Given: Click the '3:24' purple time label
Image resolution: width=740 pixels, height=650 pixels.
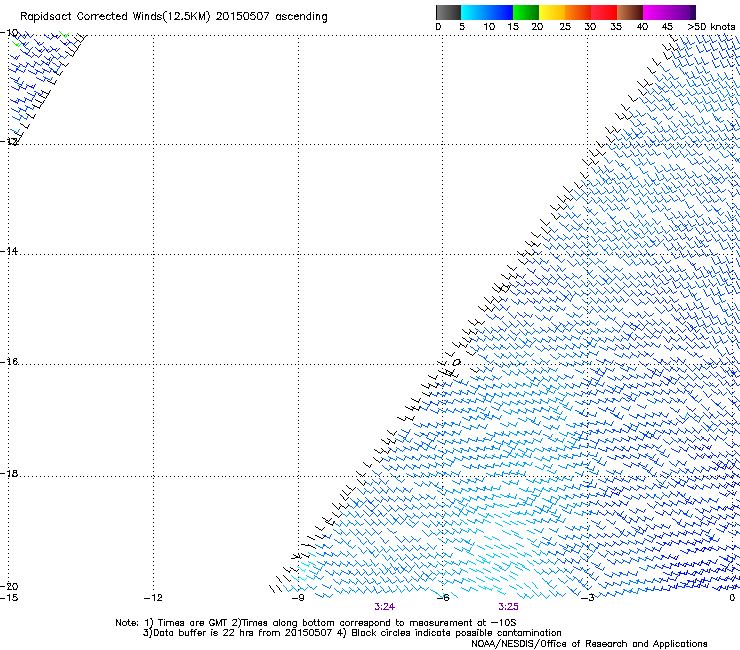Looking at the screenshot, I should pyautogui.click(x=385, y=607).
